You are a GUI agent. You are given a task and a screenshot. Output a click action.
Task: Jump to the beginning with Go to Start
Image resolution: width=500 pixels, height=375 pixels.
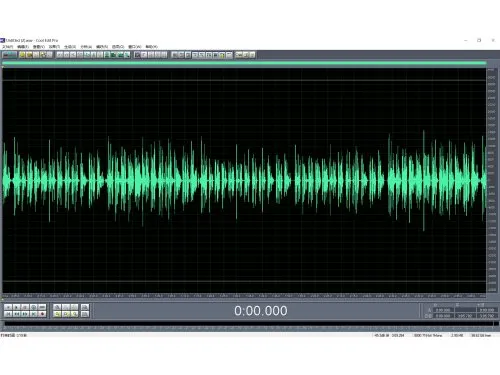click(x=8, y=314)
